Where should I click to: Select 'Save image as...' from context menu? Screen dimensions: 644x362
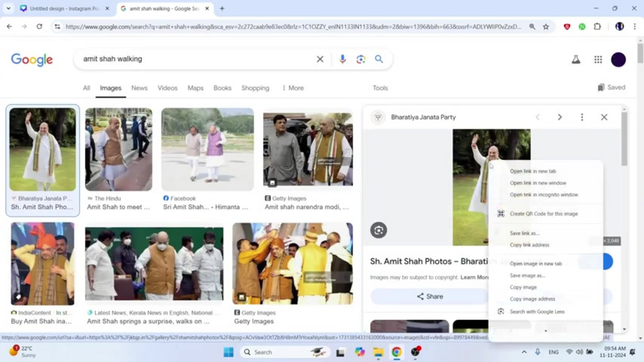(527, 276)
